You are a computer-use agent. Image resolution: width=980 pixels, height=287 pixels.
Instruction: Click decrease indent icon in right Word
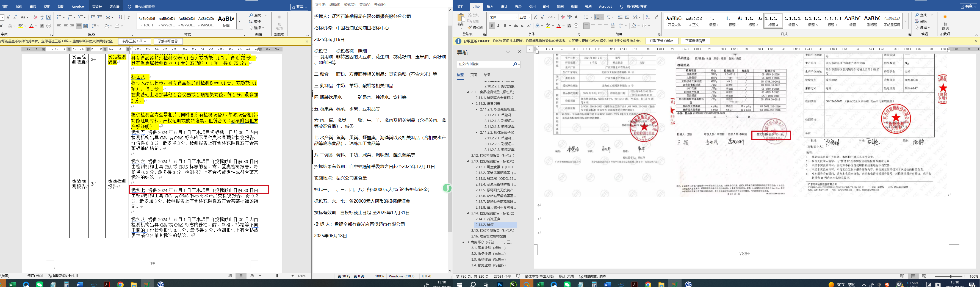tap(620, 17)
